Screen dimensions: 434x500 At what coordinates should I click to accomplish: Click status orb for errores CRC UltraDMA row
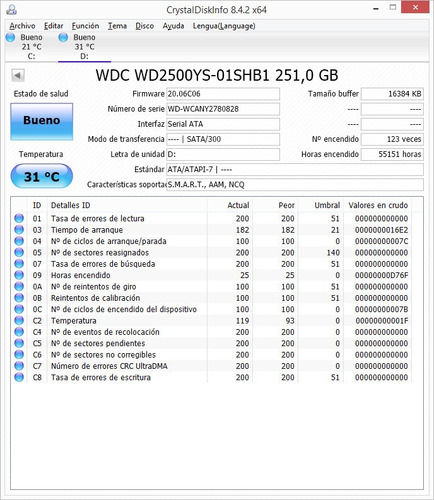[19, 366]
